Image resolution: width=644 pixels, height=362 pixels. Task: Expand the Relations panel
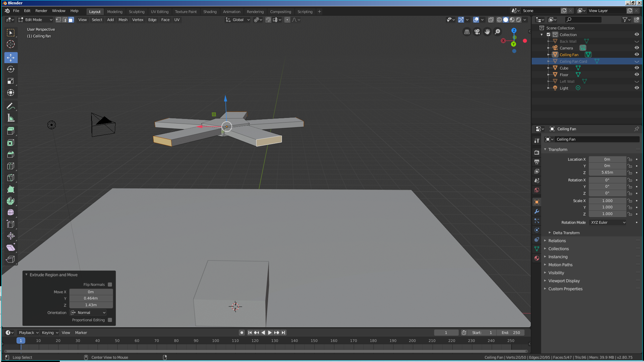pyautogui.click(x=556, y=241)
